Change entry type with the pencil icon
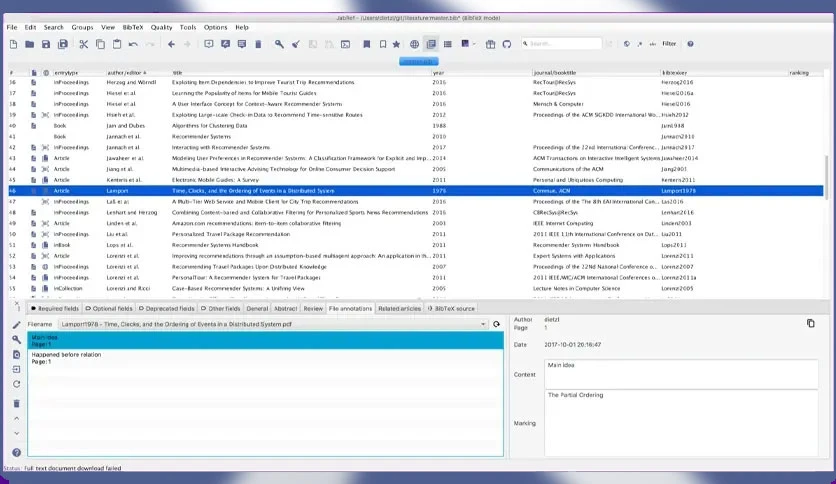Image resolution: width=836 pixels, height=484 pixels. click(x=17, y=325)
